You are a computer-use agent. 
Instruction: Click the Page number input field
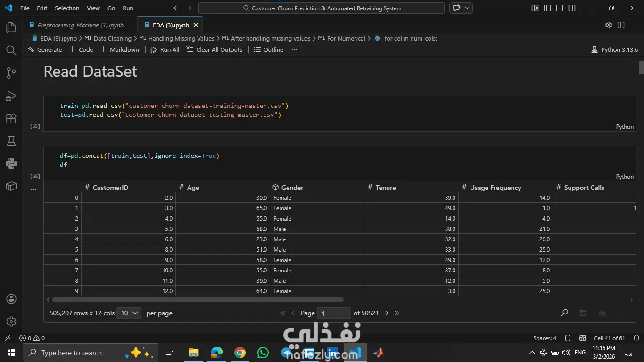(334, 313)
